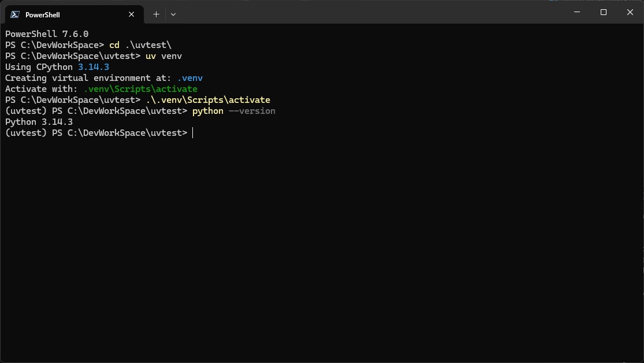Select the PowerShell tab title

tap(43, 14)
